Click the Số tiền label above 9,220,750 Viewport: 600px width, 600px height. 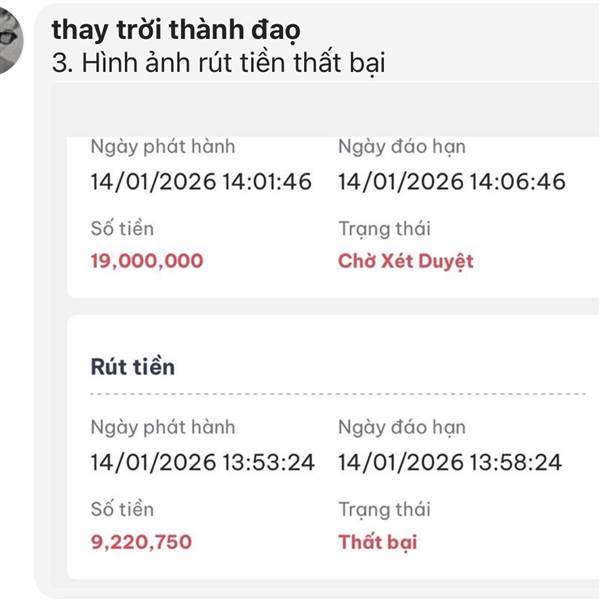tap(122, 510)
